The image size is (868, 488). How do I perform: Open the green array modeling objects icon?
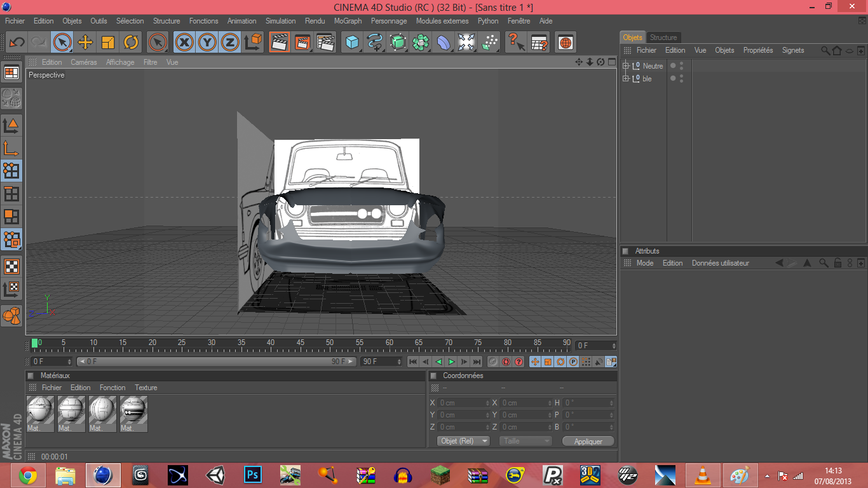click(421, 43)
